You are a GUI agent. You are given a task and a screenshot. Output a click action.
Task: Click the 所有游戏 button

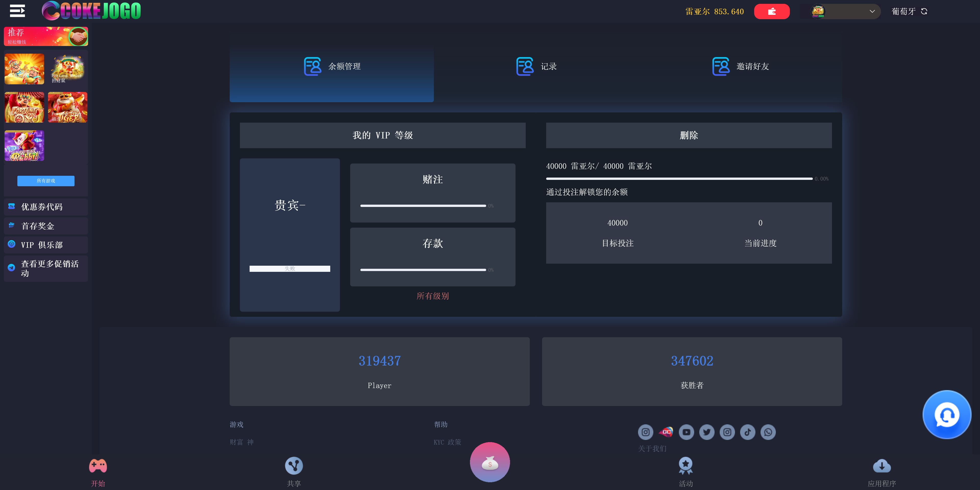tap(46, 181)
